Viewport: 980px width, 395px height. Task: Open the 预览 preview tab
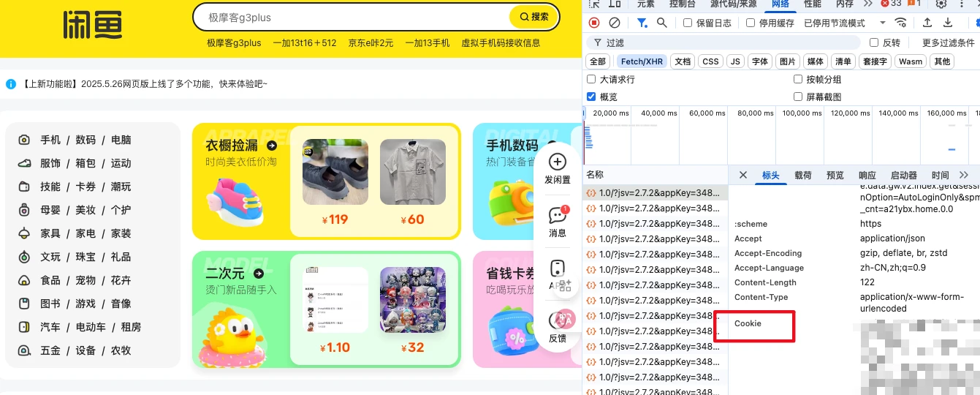[x=835, y=176]
